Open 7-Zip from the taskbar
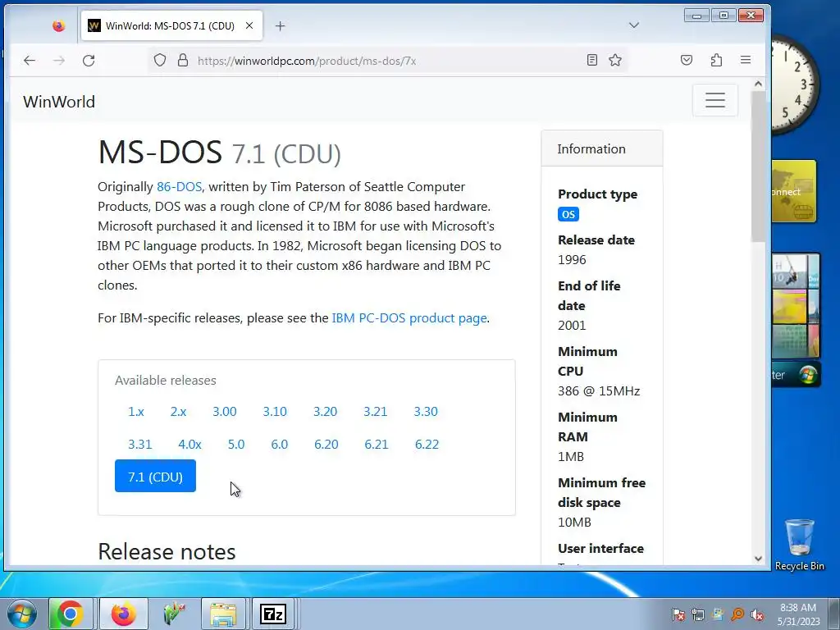The height and width of the screenshot is (630, 840). (x=272, y=614)
